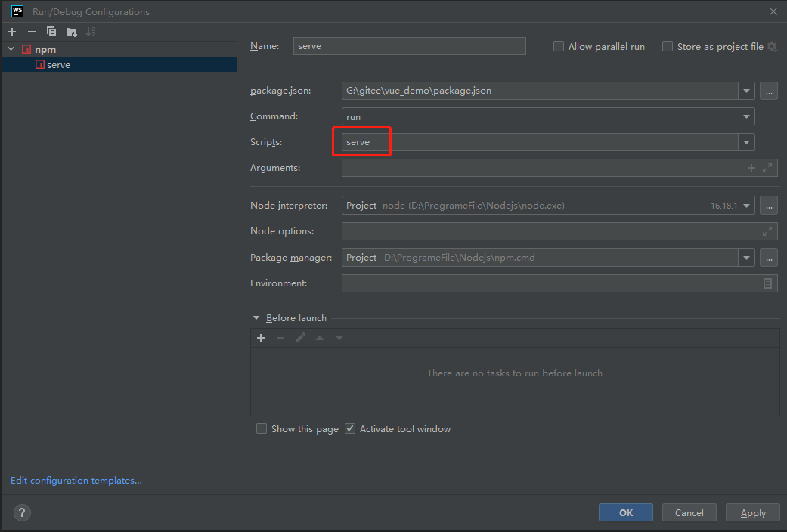Add a Before launch task

(261, 337)
